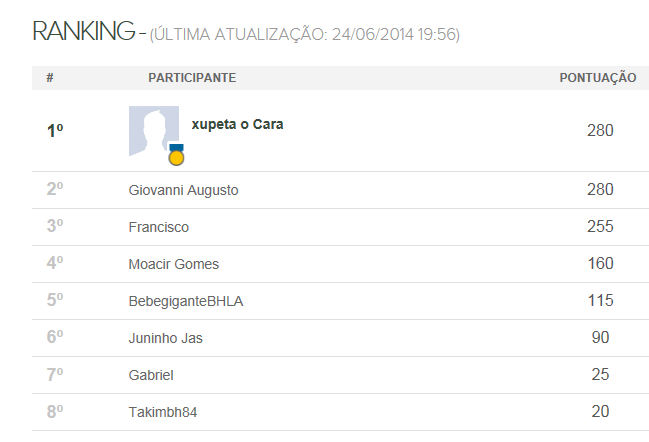Click the 5º rank position label
Viewport: 649px width, 442px height.
pos(55,300)
